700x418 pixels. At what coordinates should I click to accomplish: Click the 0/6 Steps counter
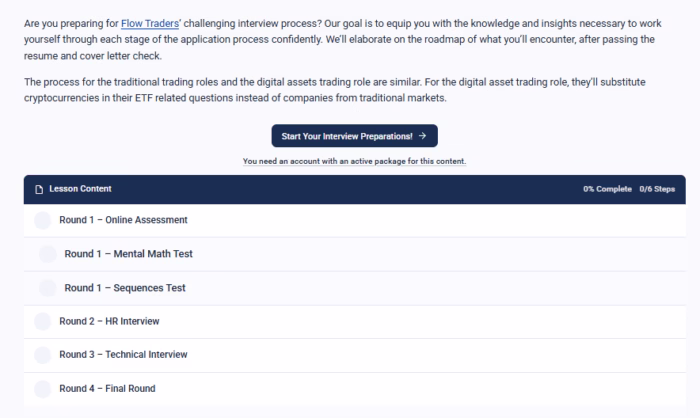click(657, 189)
